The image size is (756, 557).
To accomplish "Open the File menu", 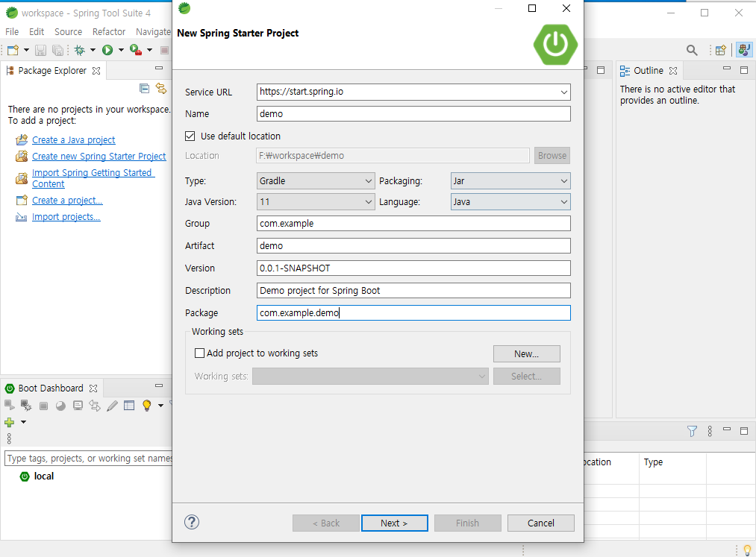I will pos(12,32).
